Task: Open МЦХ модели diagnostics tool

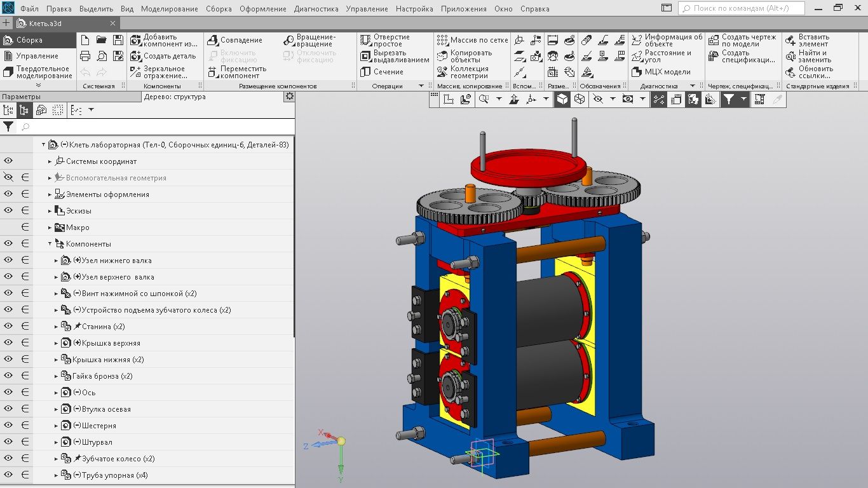Action: (661, 72)
